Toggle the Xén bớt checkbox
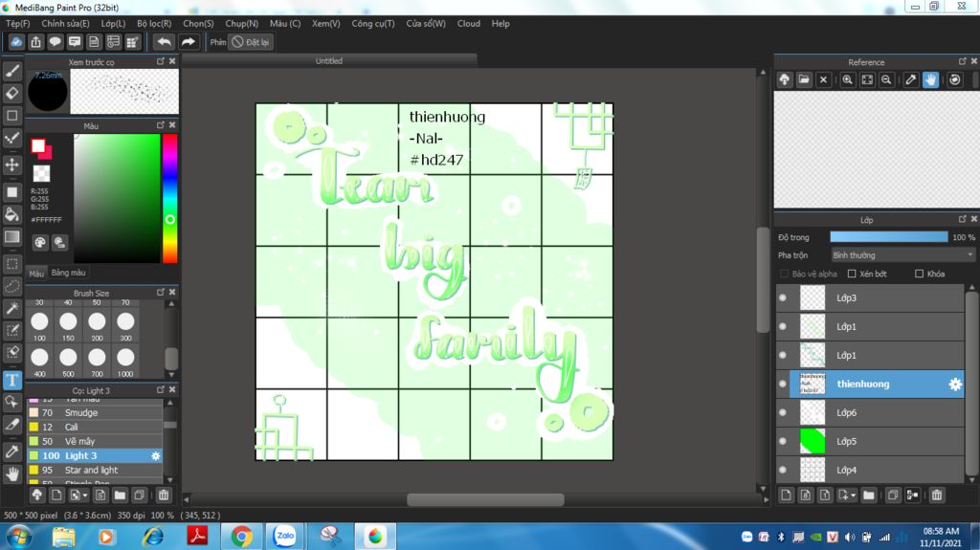980x550 pixels. pyautogui.click(x=852, y=274)
